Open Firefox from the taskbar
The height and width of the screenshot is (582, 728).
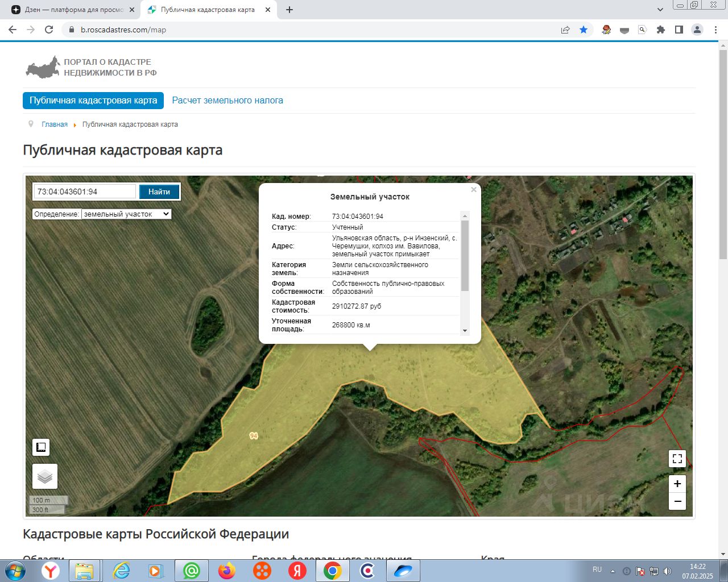(227, 571)
